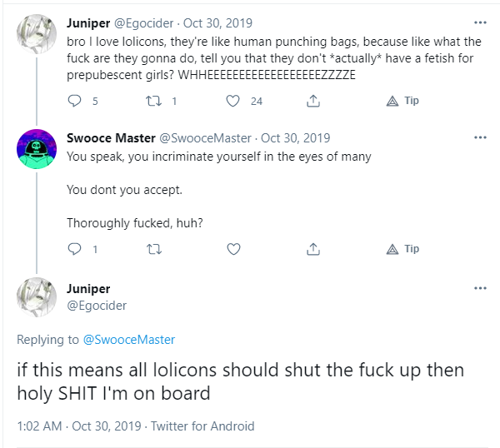
Task: Retweet Juniper's first tweet
Action: tap(153, 101)
